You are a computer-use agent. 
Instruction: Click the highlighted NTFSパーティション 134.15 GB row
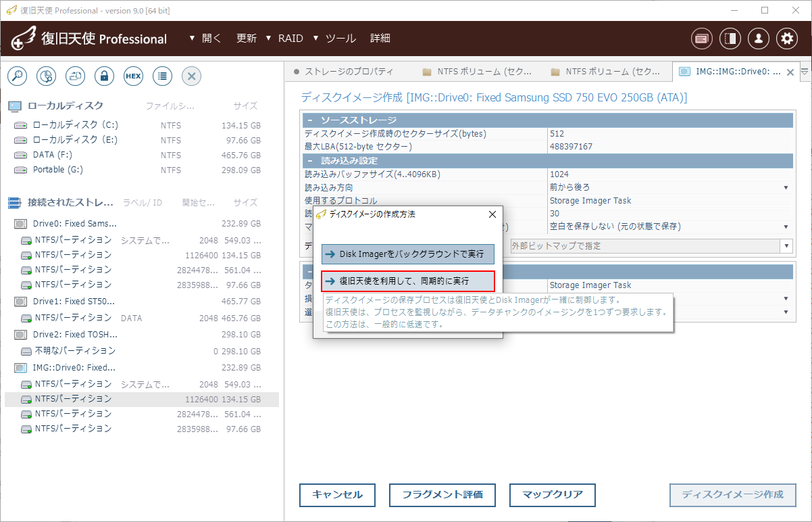141,400
